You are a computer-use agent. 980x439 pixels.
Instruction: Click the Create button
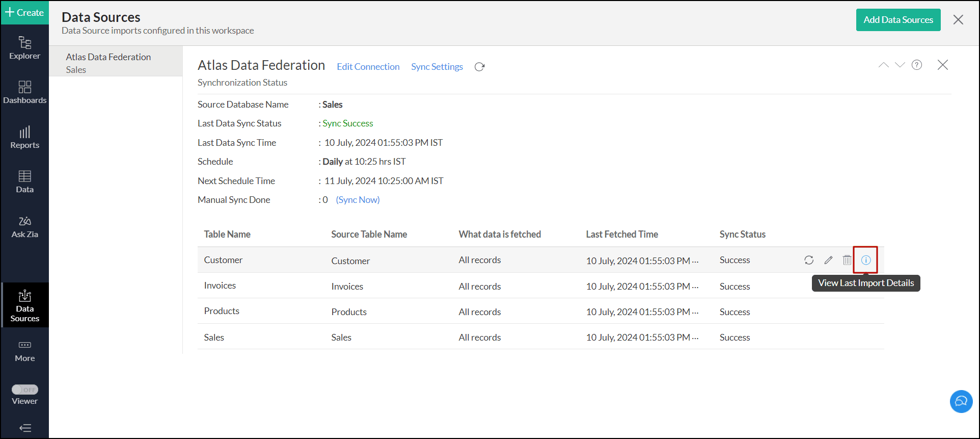(24, 12)
